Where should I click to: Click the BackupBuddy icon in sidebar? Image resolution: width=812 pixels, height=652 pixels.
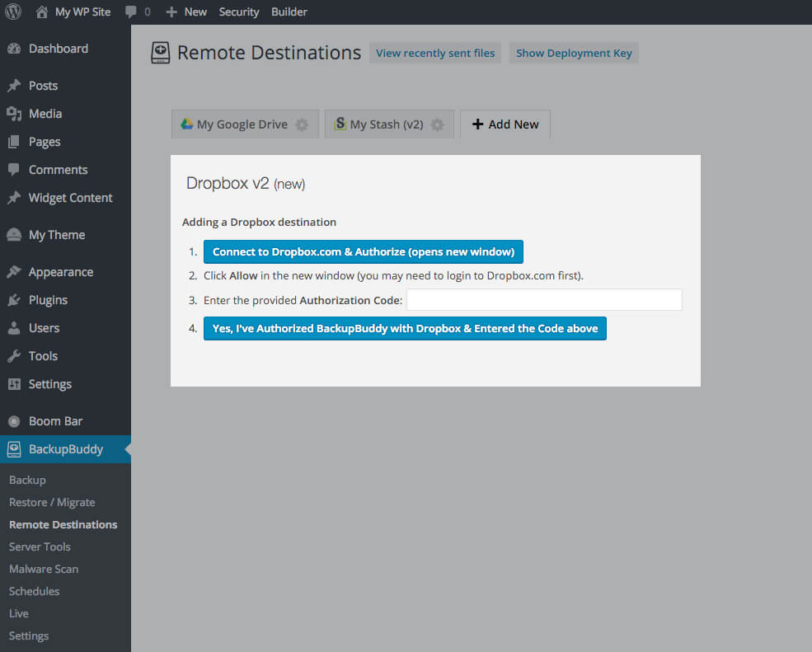(x=14, y=449)
